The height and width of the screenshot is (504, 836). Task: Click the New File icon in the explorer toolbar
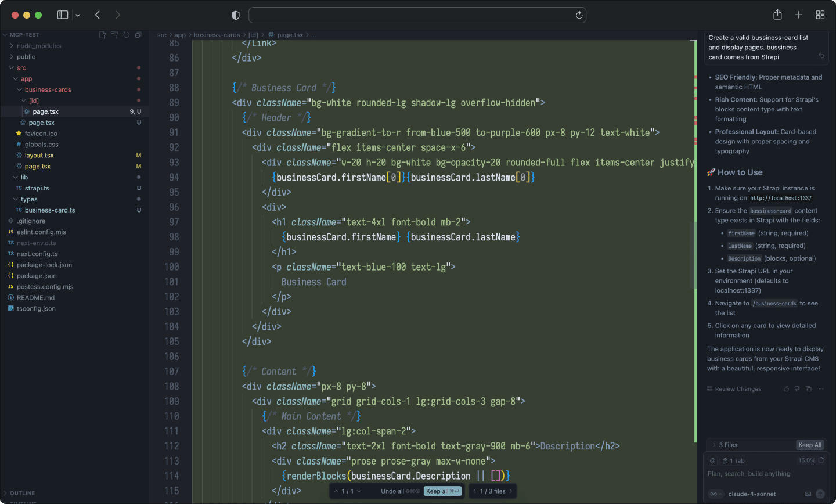coord(103,35)
